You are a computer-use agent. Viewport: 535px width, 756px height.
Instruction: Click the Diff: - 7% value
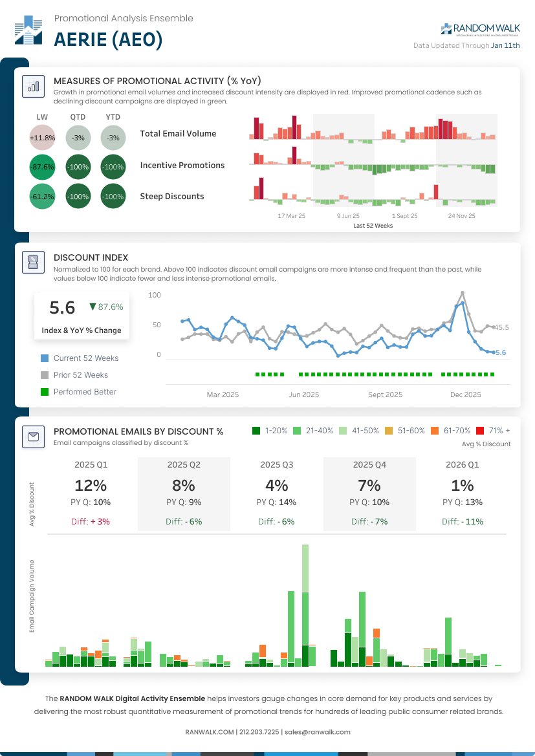pos(369,522)
